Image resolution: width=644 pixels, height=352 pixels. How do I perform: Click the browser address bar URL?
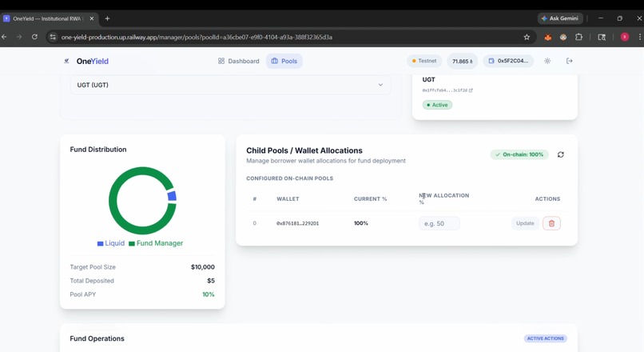pyautogui.click(x=197, y=37)
